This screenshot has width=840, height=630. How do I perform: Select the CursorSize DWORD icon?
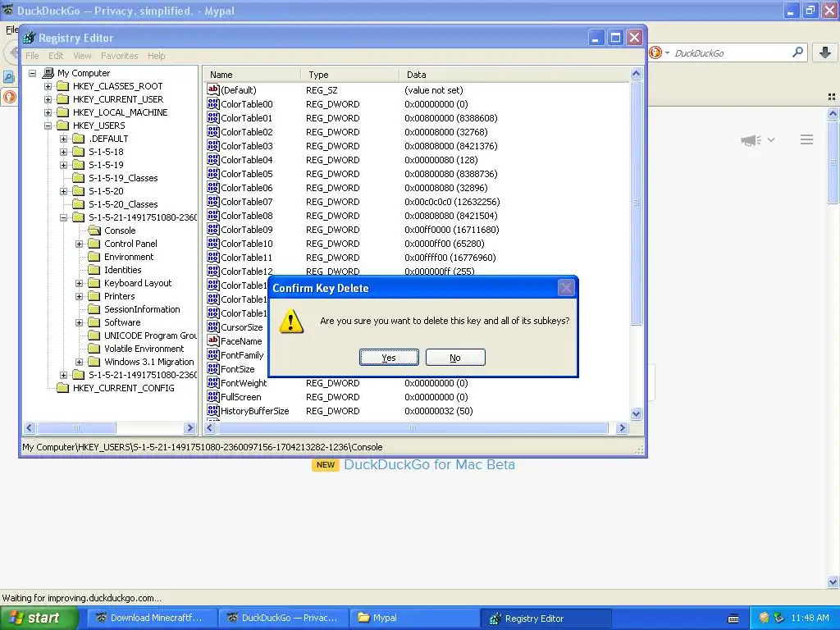213,326
